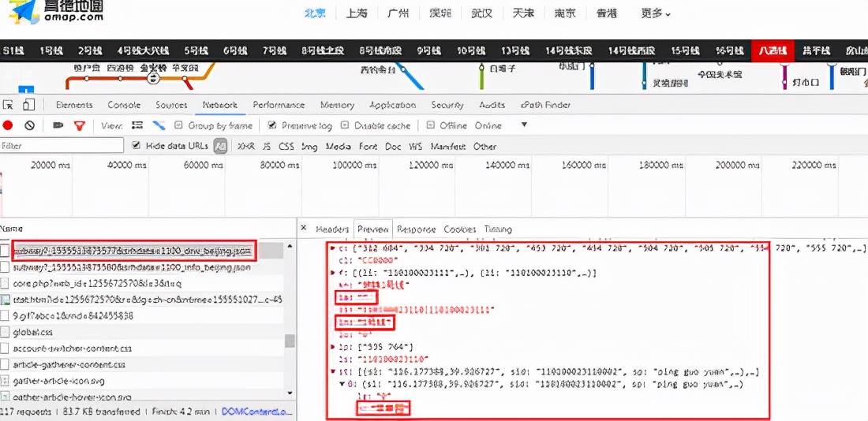This screenshot has width=868, height=421.
Task: Select the 上海 city link
Action: tap(356, 13)
